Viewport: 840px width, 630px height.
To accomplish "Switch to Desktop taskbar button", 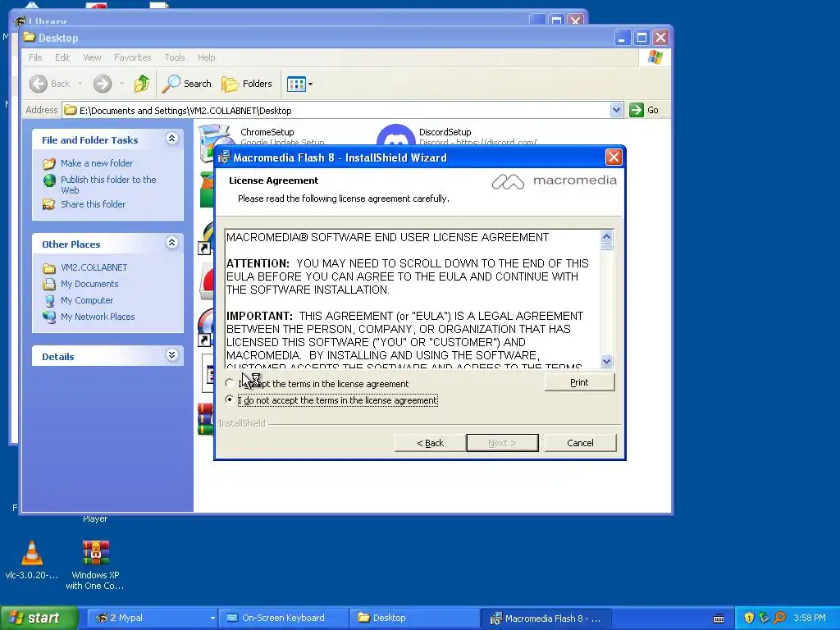I will coord(414,618).
